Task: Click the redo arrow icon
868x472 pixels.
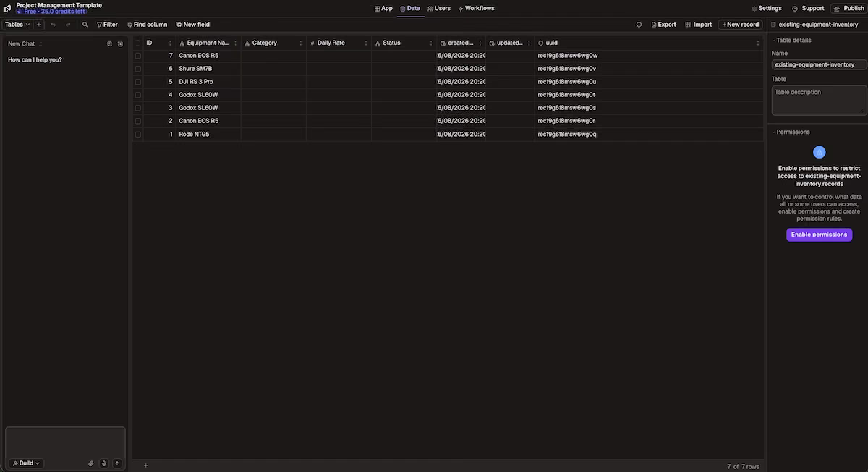Action: click(68, 25)
